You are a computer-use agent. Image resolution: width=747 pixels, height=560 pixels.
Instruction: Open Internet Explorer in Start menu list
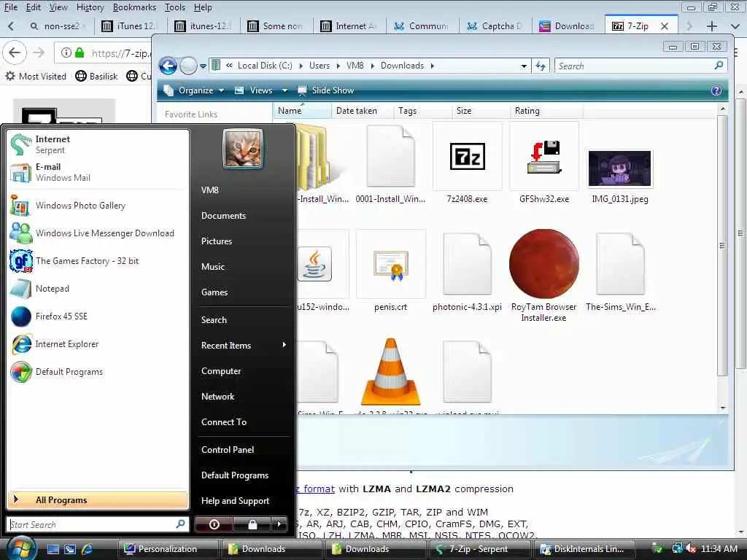98,344
